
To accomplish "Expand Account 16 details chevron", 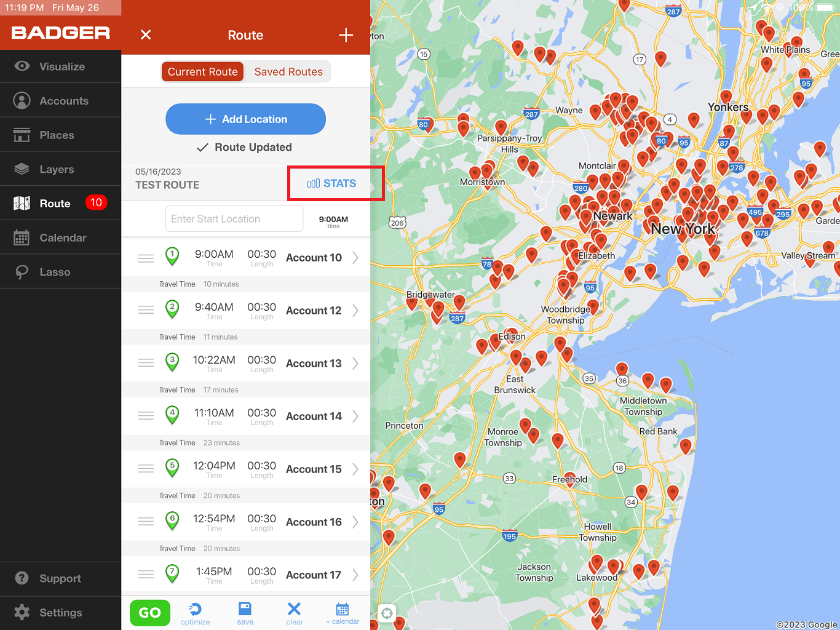I will tap(355, 522).
